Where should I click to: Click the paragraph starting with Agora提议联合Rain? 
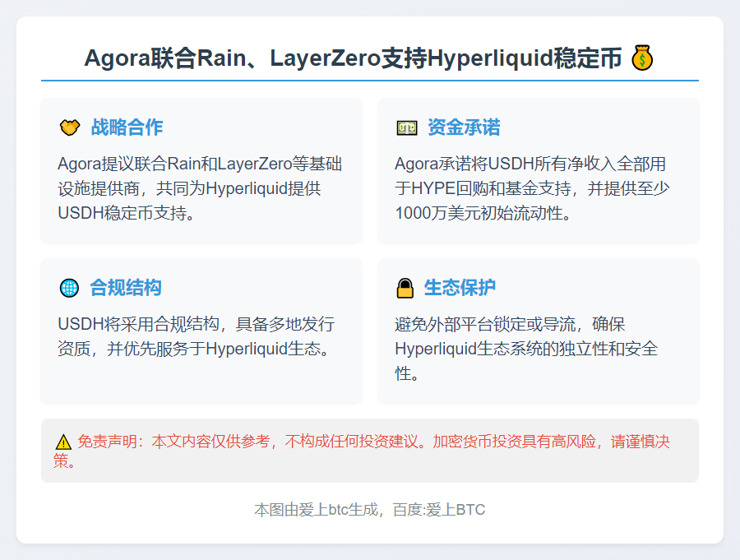point(200,188)
